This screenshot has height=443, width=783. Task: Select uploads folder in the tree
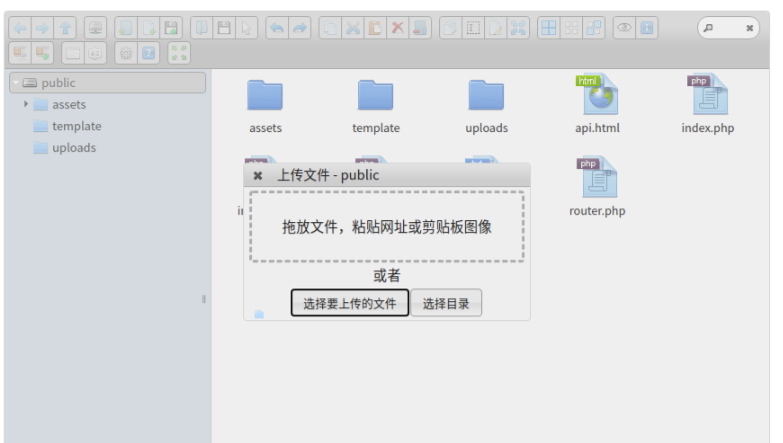coord(65,147)
